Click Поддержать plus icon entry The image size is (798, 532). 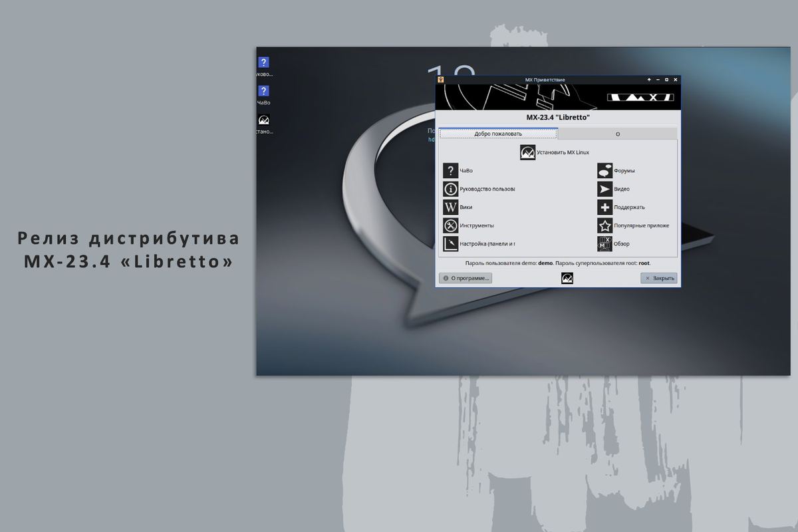[621, 207]
